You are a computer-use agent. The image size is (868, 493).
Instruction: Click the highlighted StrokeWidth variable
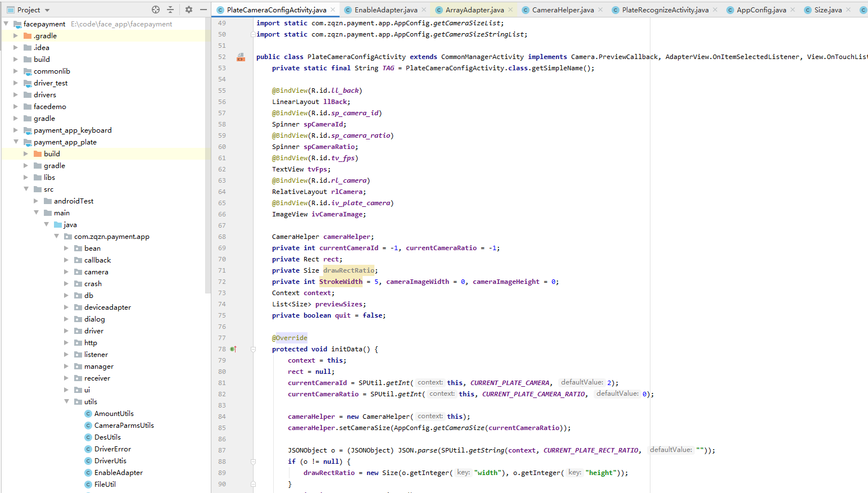tap(341, 282)
